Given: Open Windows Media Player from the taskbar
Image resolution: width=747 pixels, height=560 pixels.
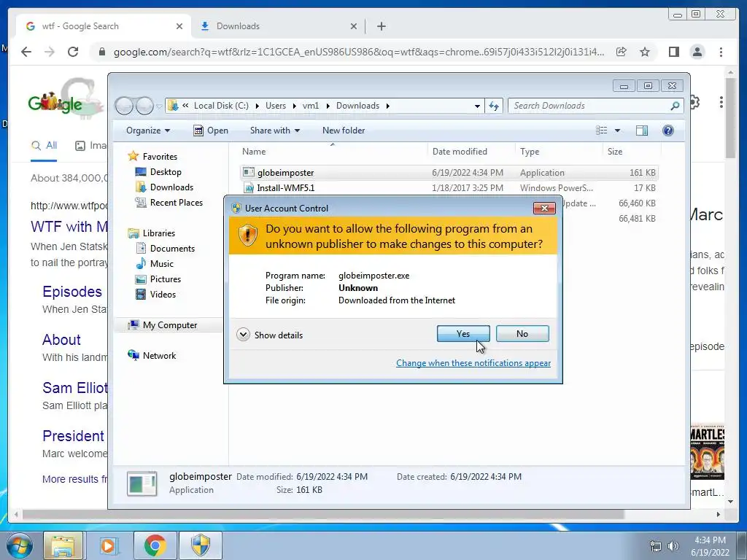Looking at the screenshot, I should [108, 545].
